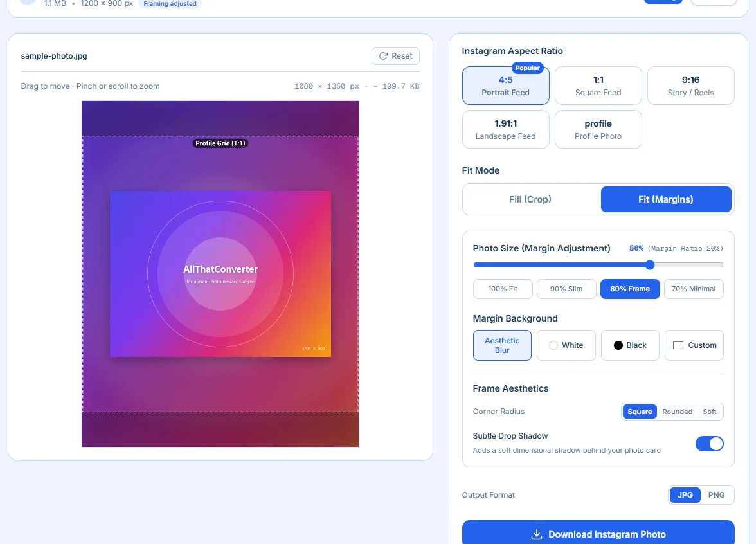Click the Reset button
The height and width of the screenshot is (544, 756).
(x=395, y=56)
